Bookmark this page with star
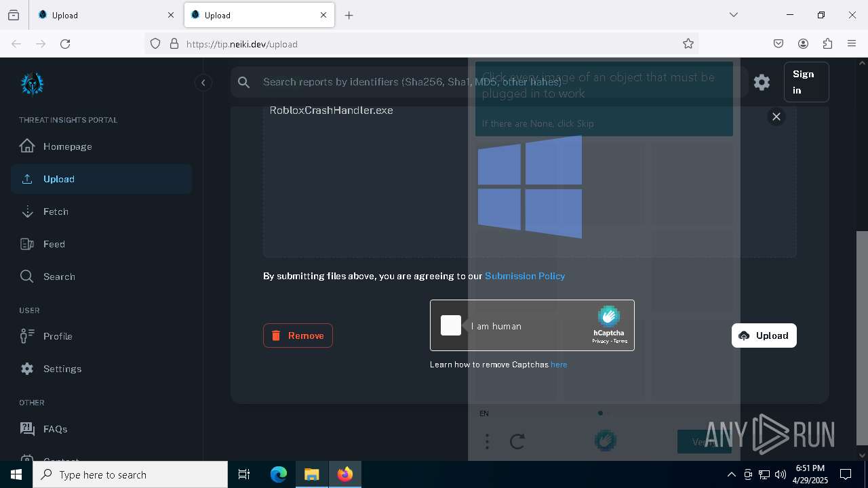This screenshot has height=488, width=868. pyautogui.click(x=688, y=43)
